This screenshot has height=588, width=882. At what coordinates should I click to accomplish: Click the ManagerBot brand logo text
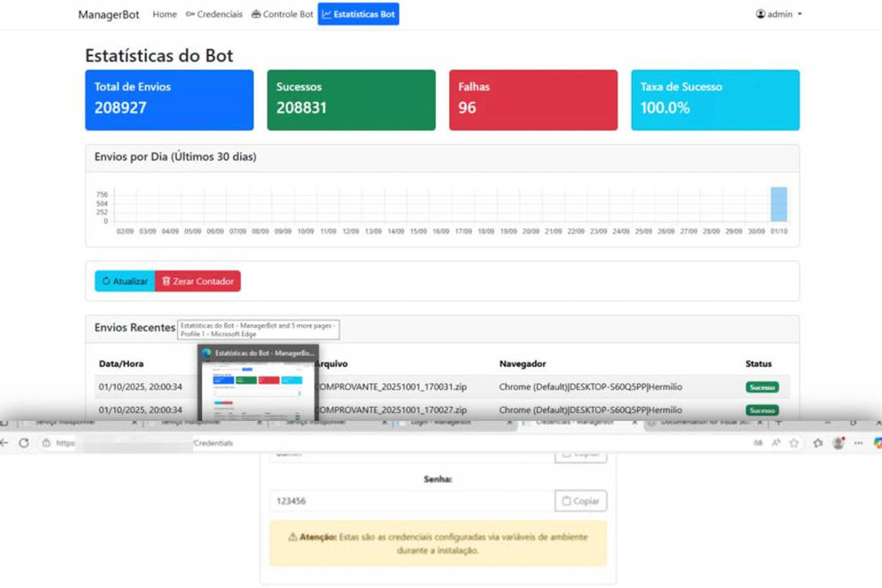click(x=109, y=15)
